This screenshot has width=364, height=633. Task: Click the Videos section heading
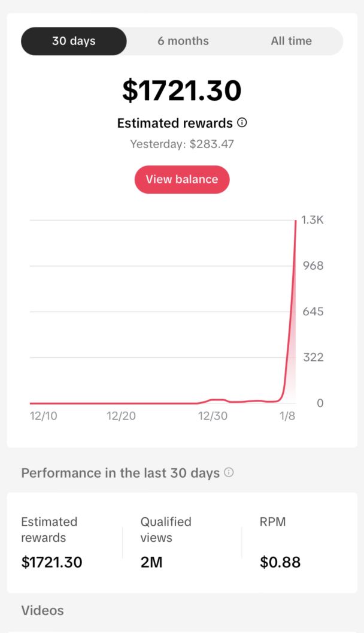(43, 611)
